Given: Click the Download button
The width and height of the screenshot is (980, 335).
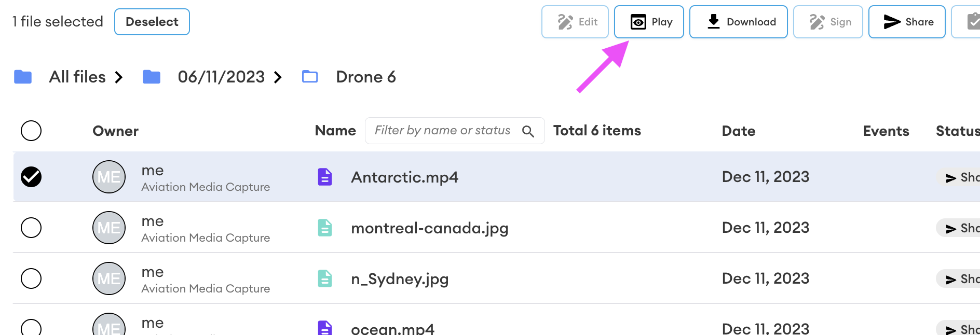Looking at the screenshot, I should click(738, 22).
